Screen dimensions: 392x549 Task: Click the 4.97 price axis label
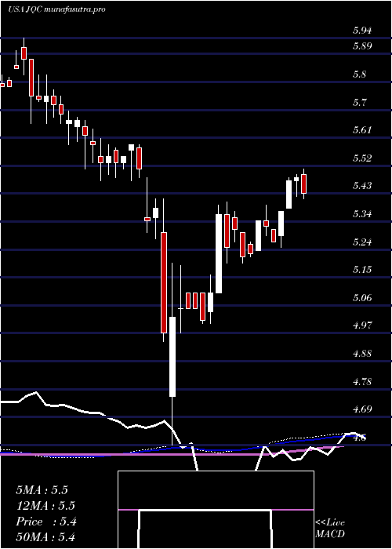click(362, 325)
